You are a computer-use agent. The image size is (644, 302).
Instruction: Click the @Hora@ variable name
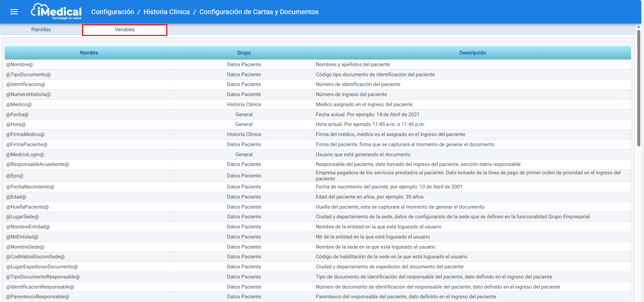pyautogui.click(x=16, y=124)
